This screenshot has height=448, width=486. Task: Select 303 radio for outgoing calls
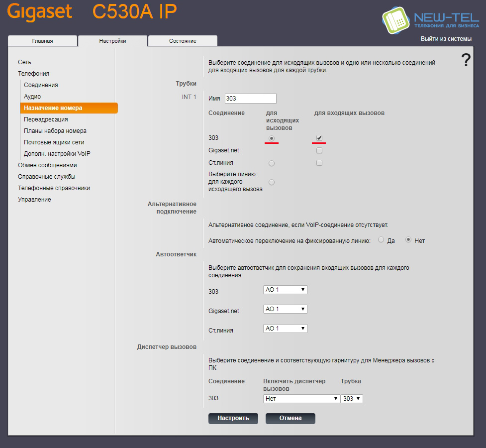click(272, 138)
